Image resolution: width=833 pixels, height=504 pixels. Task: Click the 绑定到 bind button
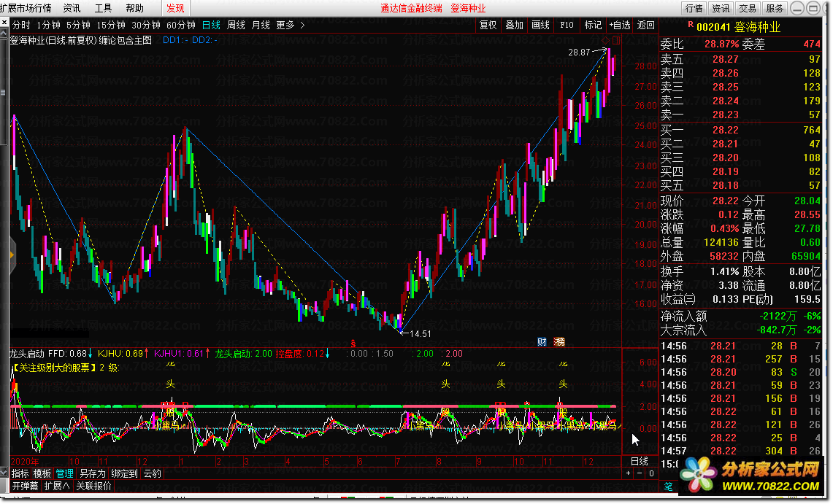tap(124, 473)
